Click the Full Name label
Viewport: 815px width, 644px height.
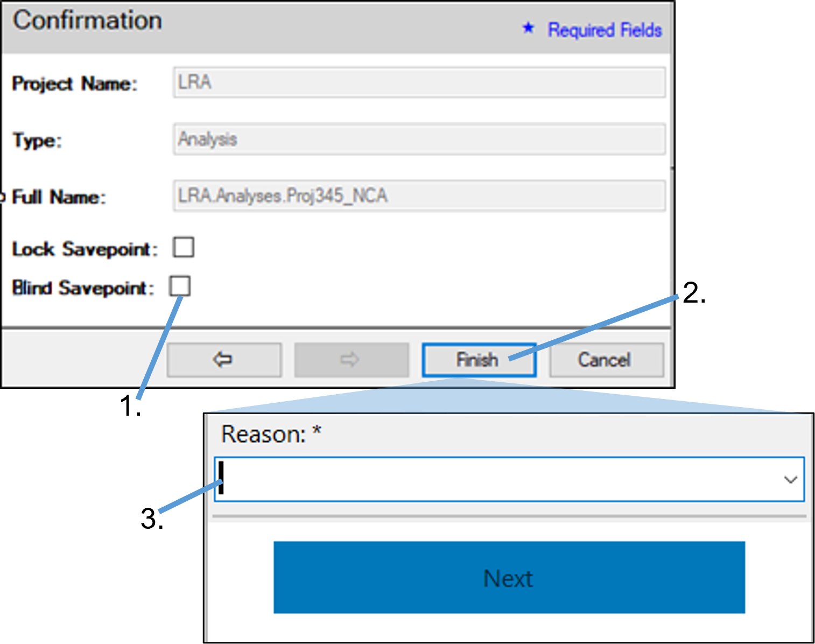59,198
